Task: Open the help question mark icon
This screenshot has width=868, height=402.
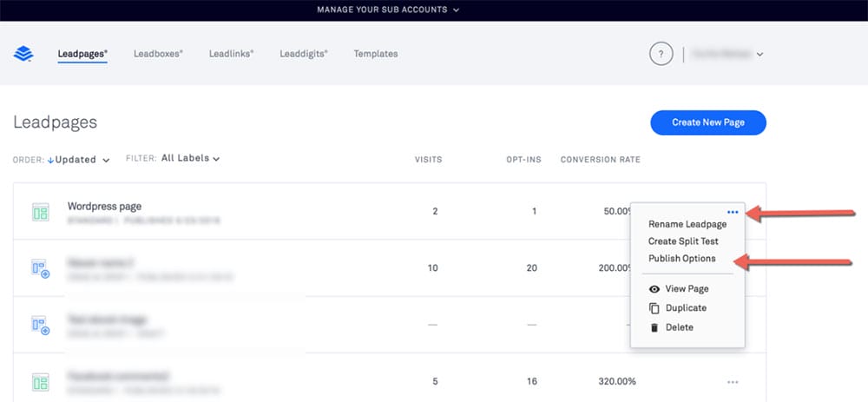Action: [x=661, y=54]
